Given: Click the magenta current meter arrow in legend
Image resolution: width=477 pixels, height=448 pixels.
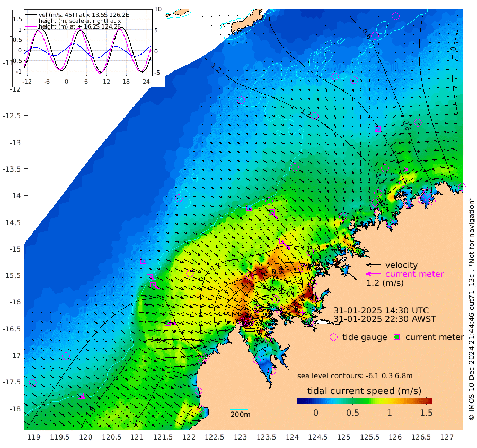Looking at the screenshot, I should [x=373, y=274].
